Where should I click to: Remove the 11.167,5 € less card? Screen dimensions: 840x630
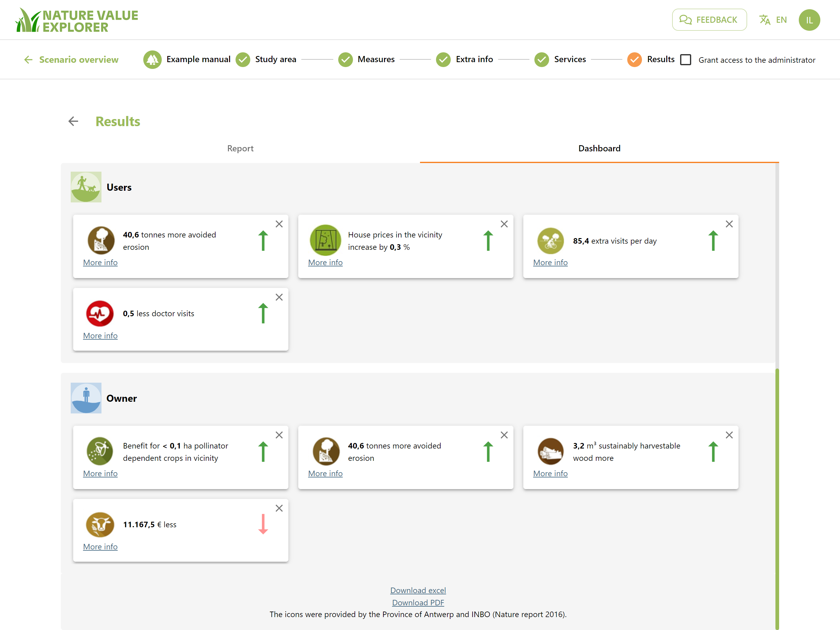click(x=279, y=508)
